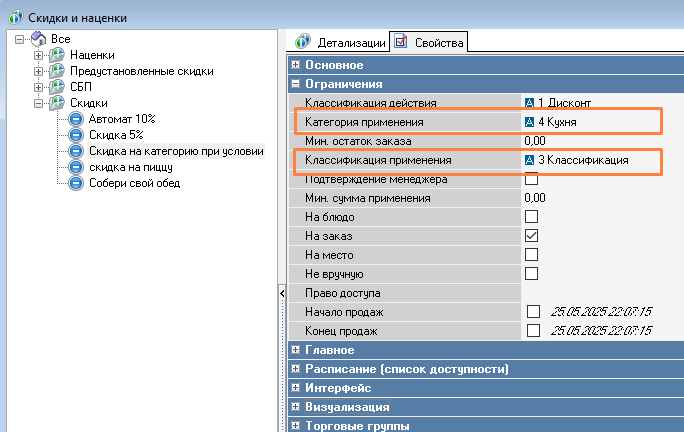Enable the Начало продаж date checkbox
684x432 pixels.
tap(532, 312)
